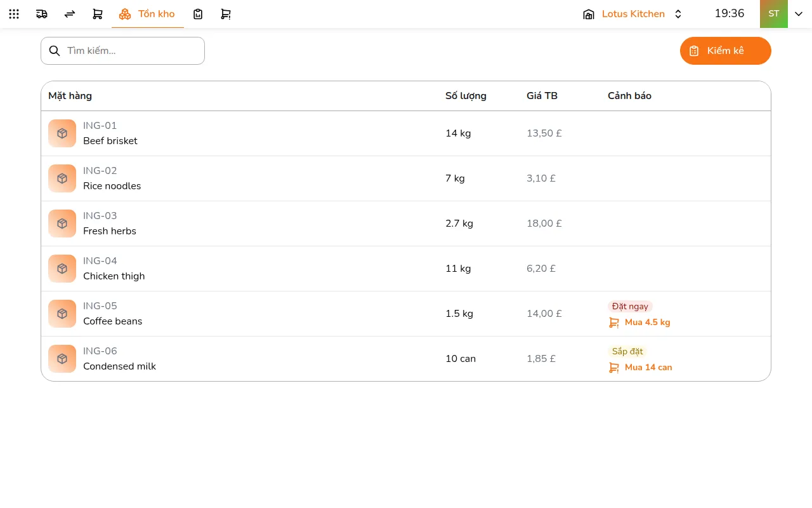Expand the Lotus Kitchen location selector
This screenshot has height=508, width=812.
click(x=678, y=14)
